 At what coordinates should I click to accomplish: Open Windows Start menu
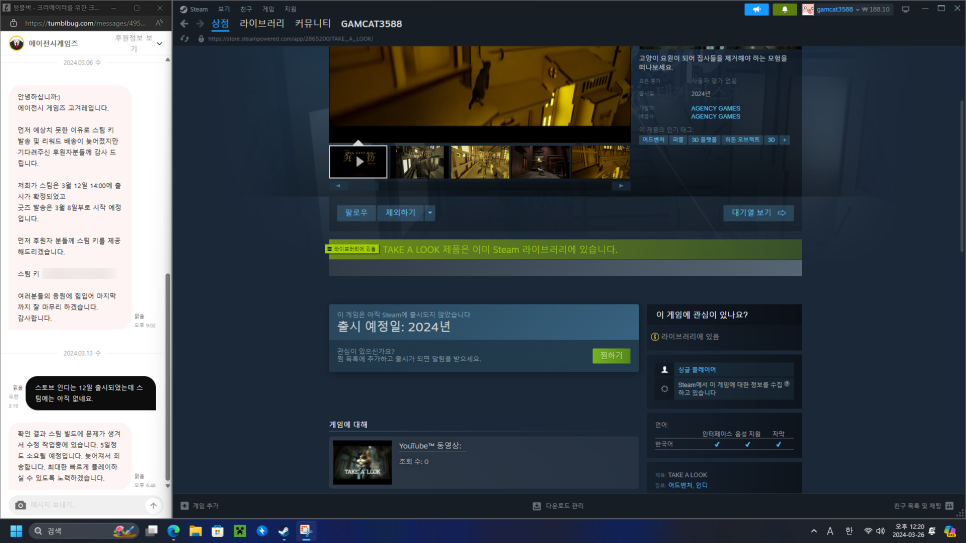pos(16,531)
